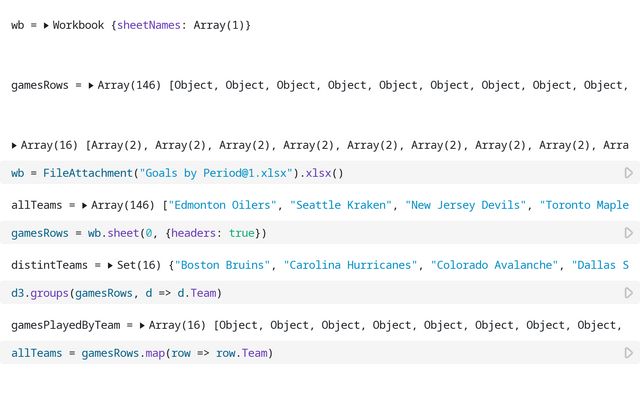Expand the unnamed Array(16) groups output
This screenshot has height=400, width=640.
tap(14, 145)
